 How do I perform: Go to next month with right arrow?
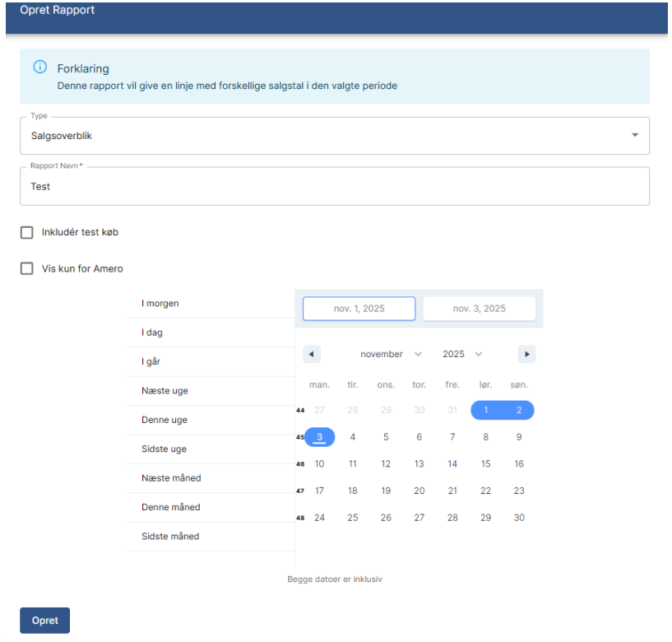click(526, 354)
